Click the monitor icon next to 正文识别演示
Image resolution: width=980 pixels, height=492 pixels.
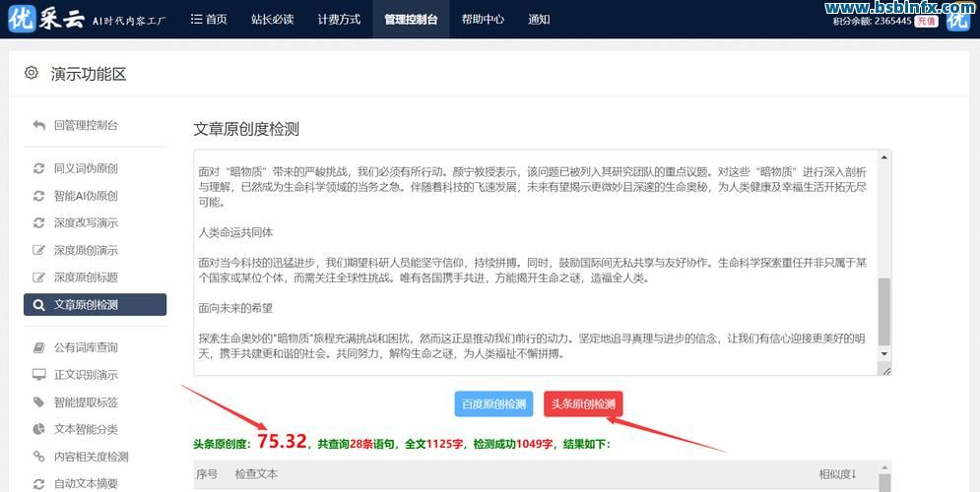[38, 375]
